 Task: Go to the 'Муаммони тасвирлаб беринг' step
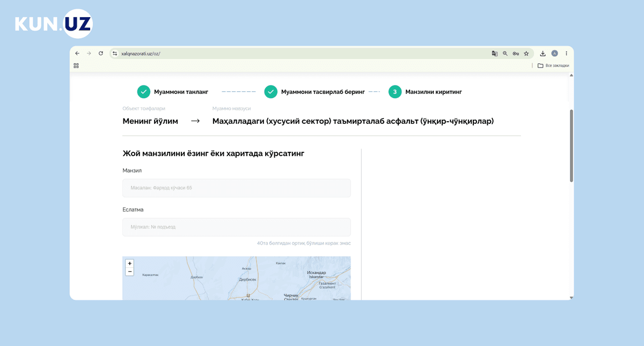pos(314,92)
